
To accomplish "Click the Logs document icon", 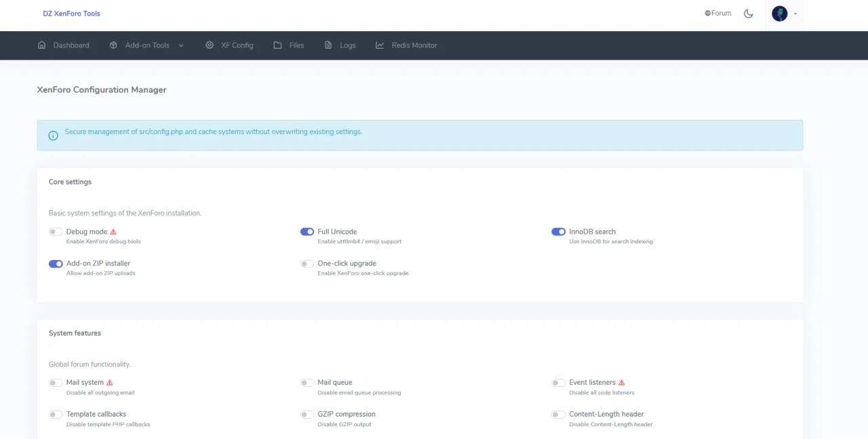I will tap(328, 45).
